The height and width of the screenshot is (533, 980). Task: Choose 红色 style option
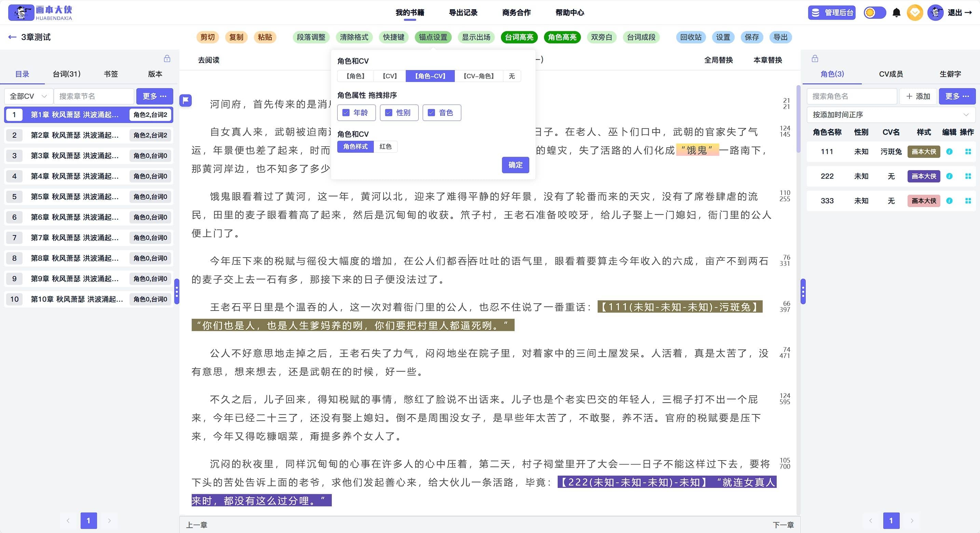(x=385, y=147)
